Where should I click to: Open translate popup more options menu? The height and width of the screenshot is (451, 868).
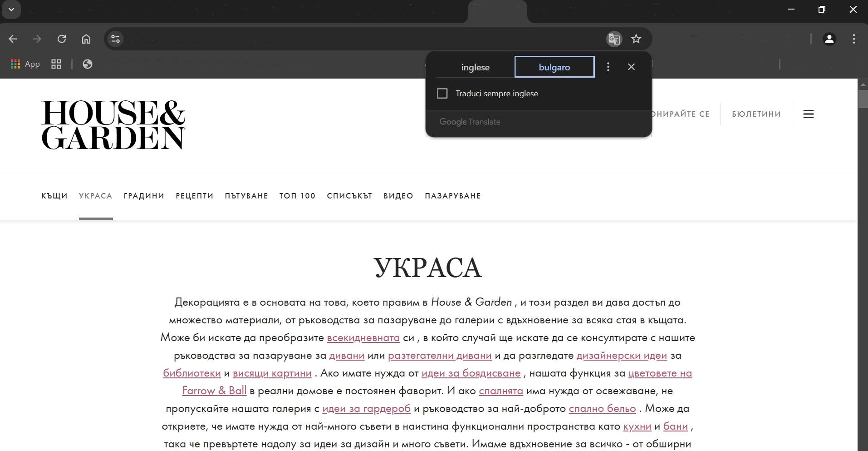(x=608, y=67)
